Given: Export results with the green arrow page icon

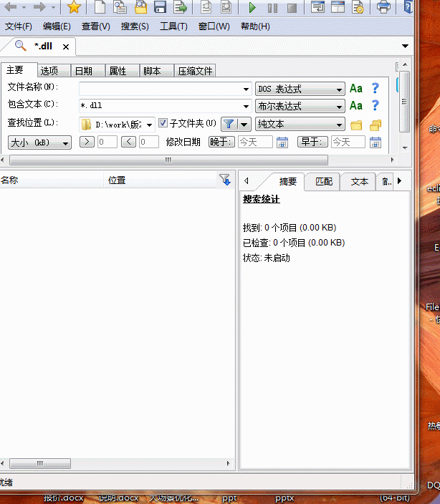Looking at the screenshot, I should tap(180, 7).
